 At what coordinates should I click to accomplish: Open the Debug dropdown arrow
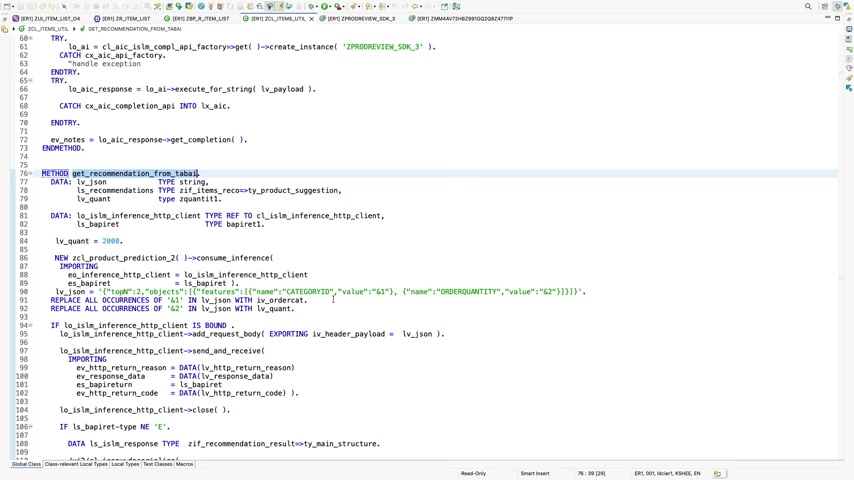[317, 7]
